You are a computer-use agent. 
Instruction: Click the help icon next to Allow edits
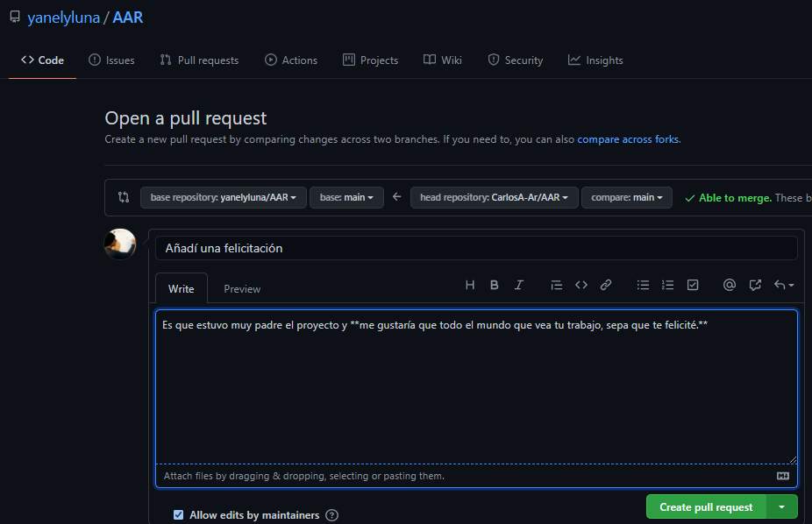pos(332,515)
